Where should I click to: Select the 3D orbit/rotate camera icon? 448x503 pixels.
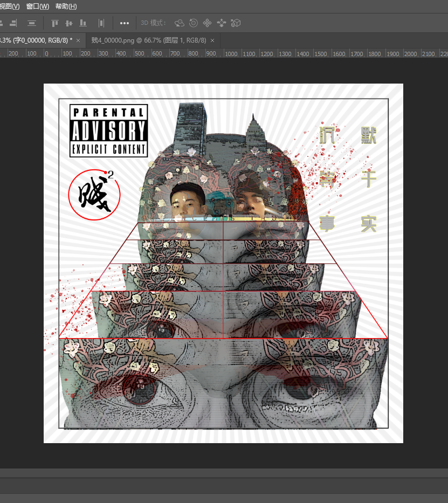coord(180,23)
